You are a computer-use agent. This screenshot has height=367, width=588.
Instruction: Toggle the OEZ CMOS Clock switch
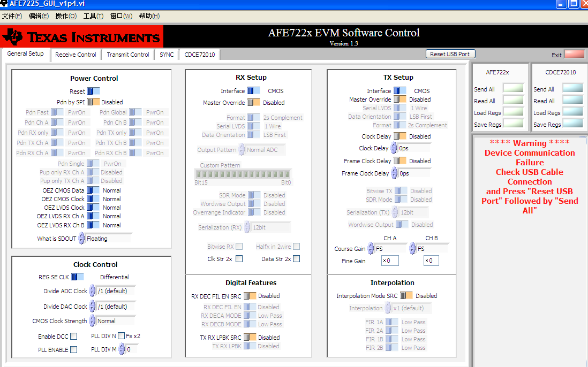[93, 199]
